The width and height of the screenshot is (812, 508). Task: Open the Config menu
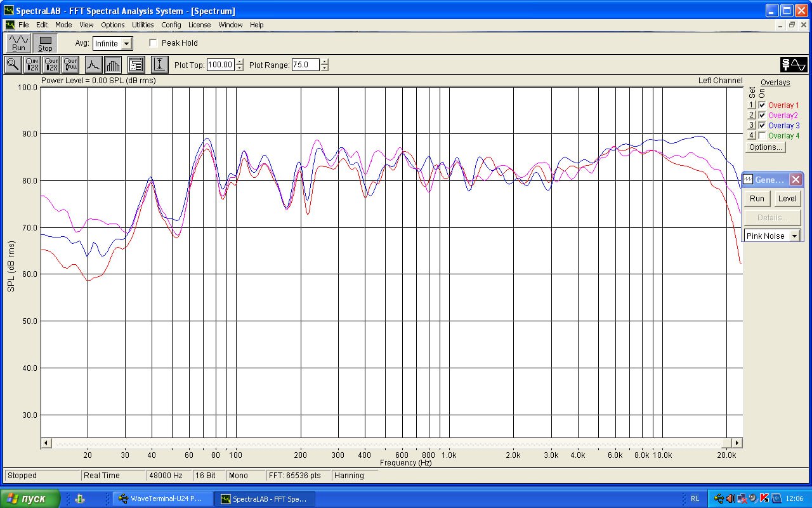click(x=171, y=25)
